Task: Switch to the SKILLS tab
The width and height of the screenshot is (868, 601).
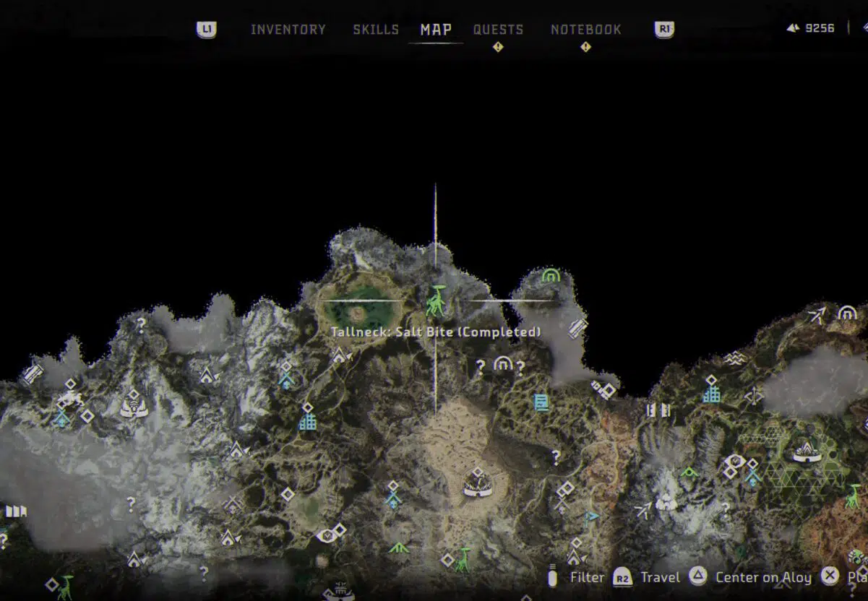Action: pyautogui.click(x=376, y=30)
